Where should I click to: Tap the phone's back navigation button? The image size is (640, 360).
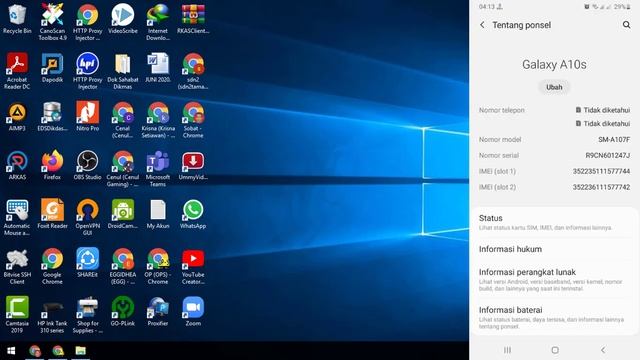pyautogui.click(x=603, y=350)
